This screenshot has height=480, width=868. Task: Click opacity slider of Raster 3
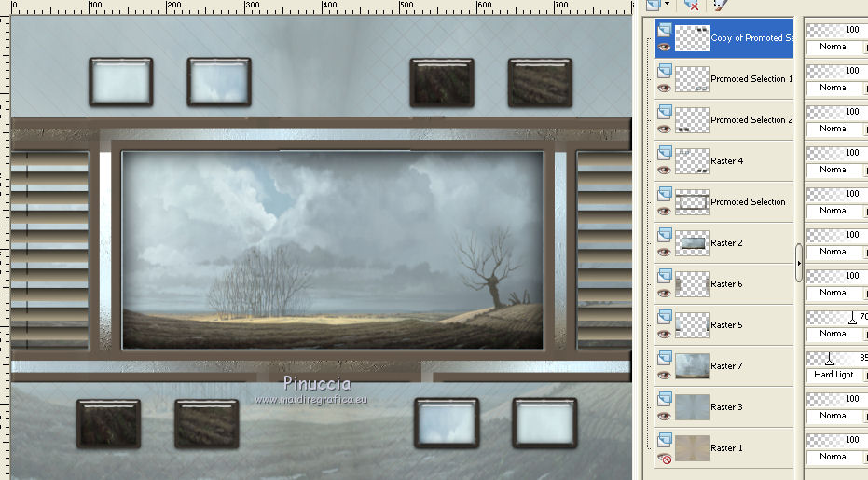point(837,399)
